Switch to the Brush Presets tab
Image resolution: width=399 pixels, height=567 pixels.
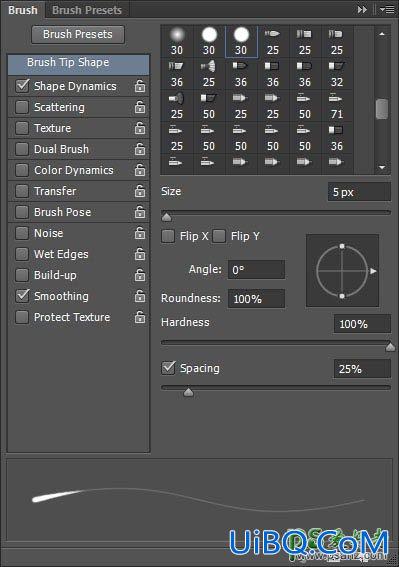tap(87, 10)
